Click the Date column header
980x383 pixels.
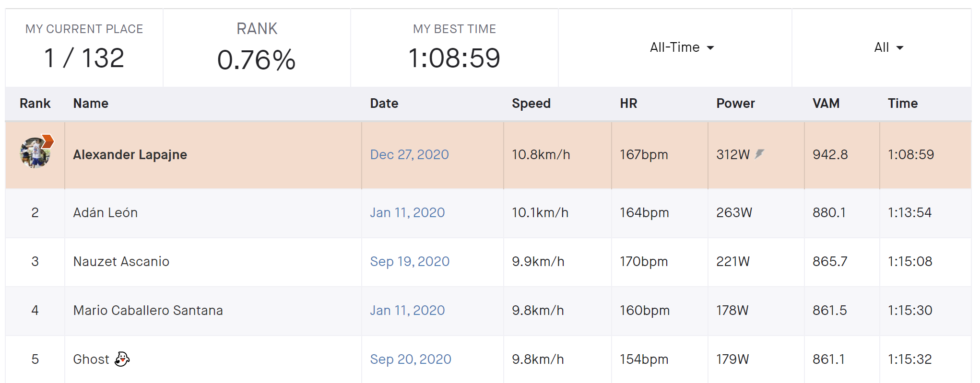click(x=384, y=103)
